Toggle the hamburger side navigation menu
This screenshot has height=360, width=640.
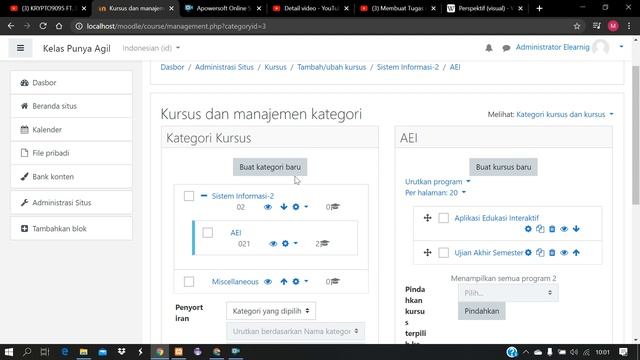pyautogui.click(x=20, y=48)
